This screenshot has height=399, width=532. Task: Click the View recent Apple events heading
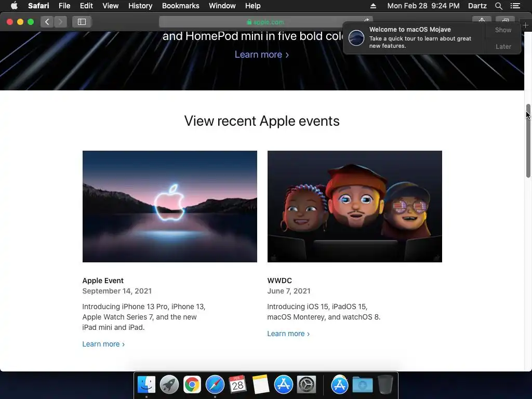click(x=262, y=121)
